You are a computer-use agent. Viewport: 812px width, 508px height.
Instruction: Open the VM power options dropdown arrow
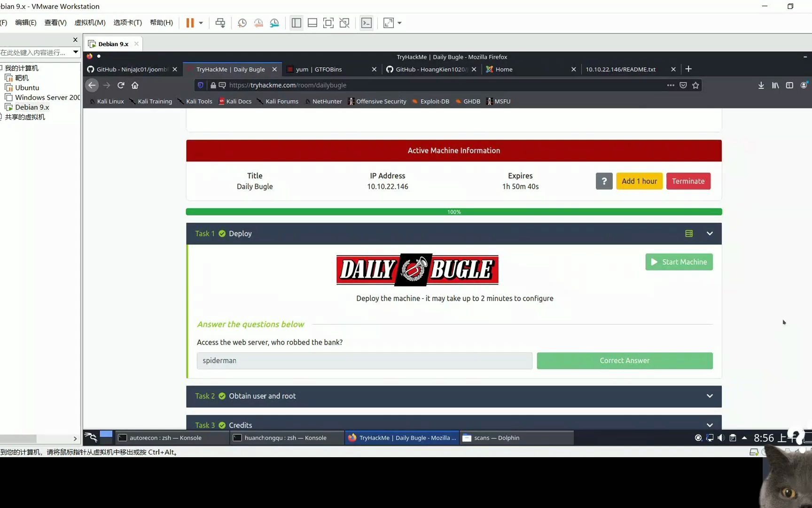click(x=201, y=23)
